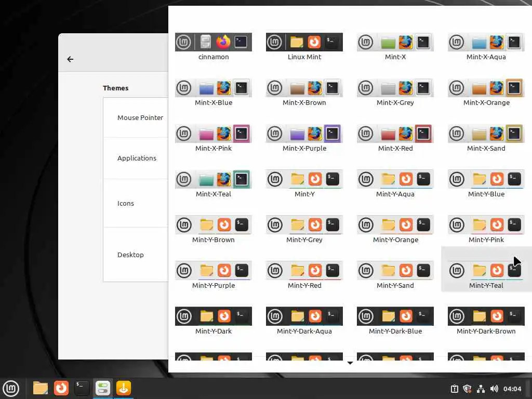Pick Mint-X-Sand theme
Screen dimensions: 532x399
pyautogui.click(x=486, y=138)
